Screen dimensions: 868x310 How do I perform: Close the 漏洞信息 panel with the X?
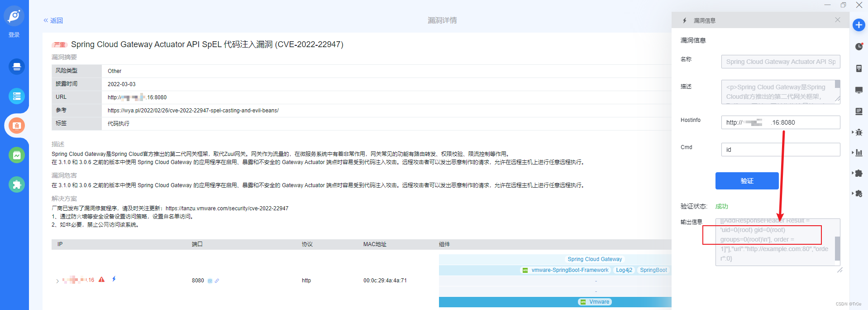[838, 20]
